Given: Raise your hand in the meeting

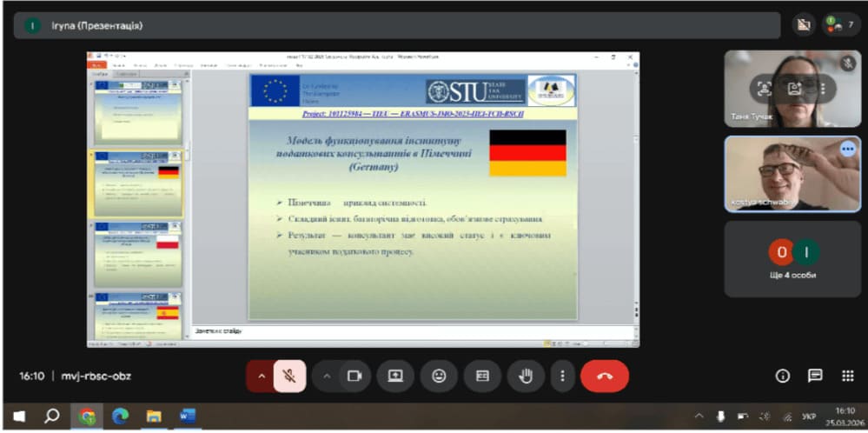Looking at the screenshot, I should click(x=525, y=376).
